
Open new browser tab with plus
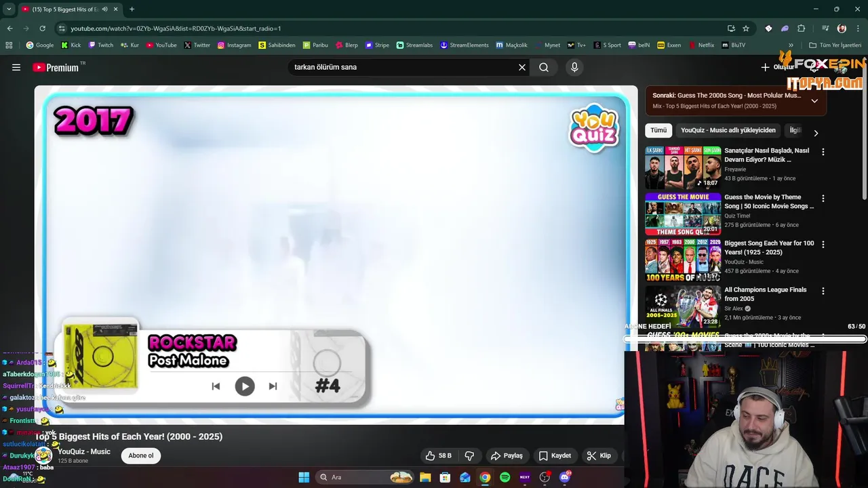click(x=132, y=9)
